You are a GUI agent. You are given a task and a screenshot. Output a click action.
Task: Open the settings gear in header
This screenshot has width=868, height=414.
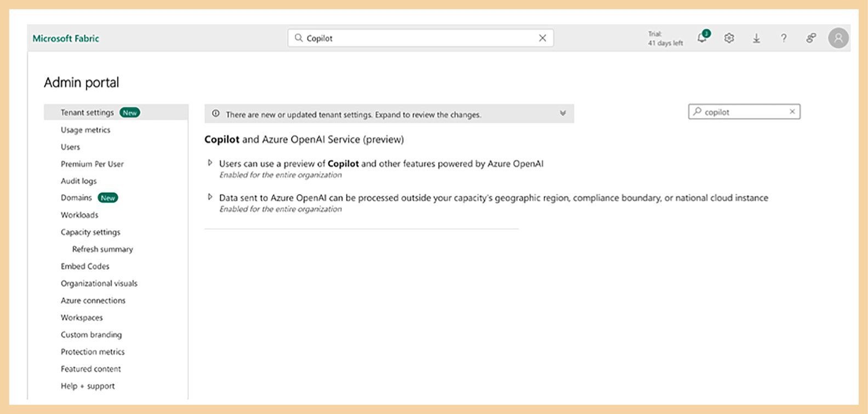pos(729,38)
